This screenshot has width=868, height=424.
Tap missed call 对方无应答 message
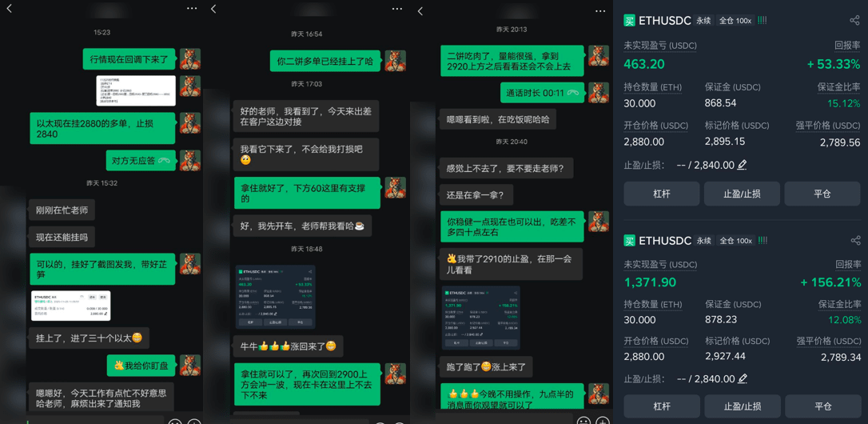click(141, 161)
